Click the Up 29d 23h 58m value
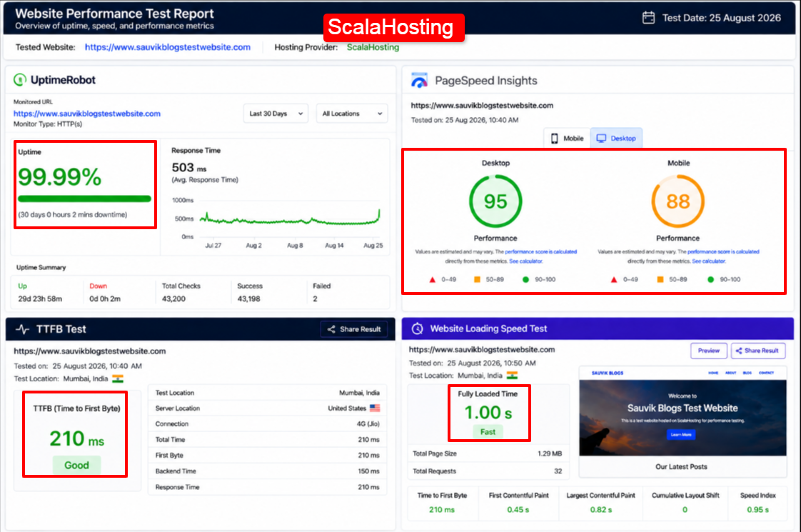The width and height of the screenshot is (801, 532). (x=41, y=299)
